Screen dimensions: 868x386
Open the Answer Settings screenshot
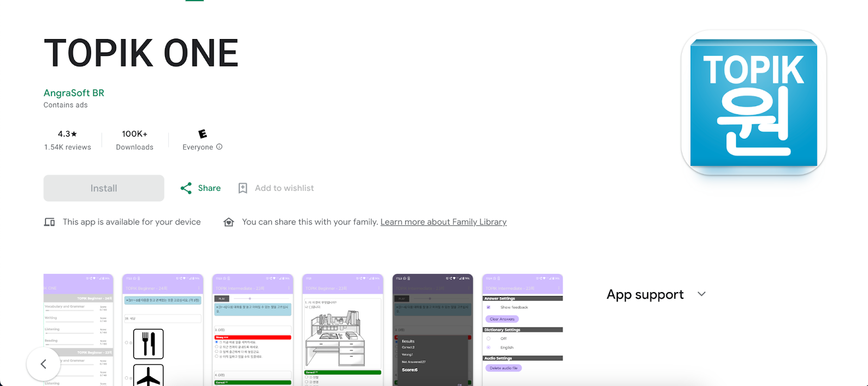point(523,330)
